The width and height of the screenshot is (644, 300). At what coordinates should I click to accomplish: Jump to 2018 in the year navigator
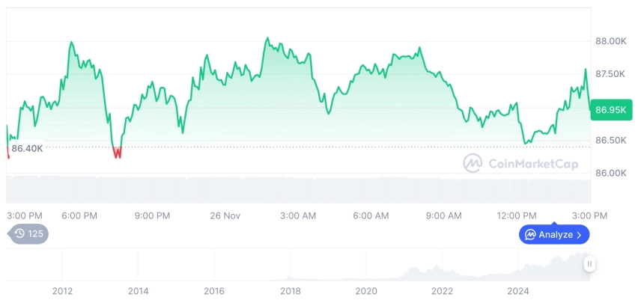(x=290, y=291)
